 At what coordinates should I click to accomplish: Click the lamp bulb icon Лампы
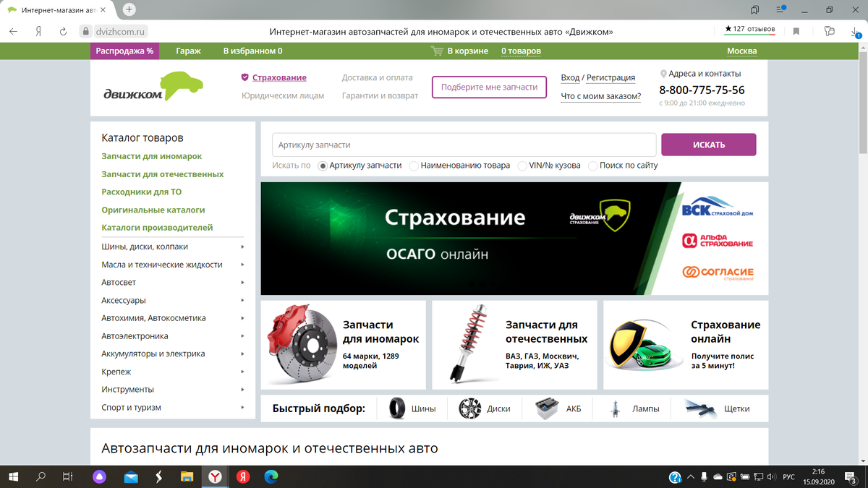(x=617, y=408)
